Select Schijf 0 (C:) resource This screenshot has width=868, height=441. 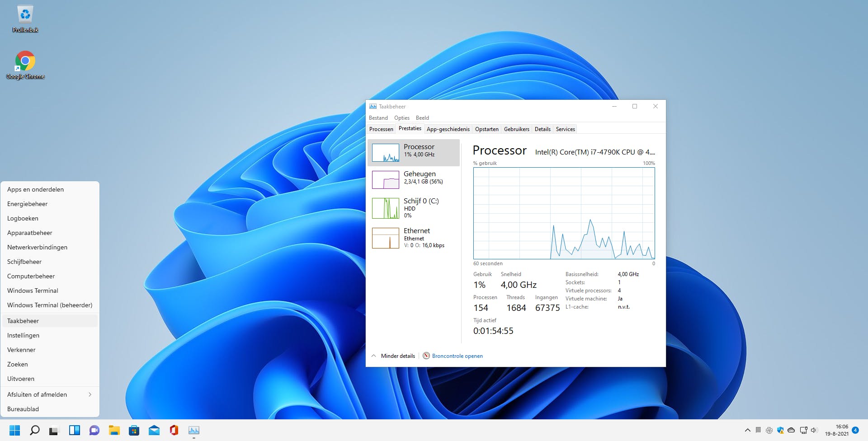pos(414,208)
